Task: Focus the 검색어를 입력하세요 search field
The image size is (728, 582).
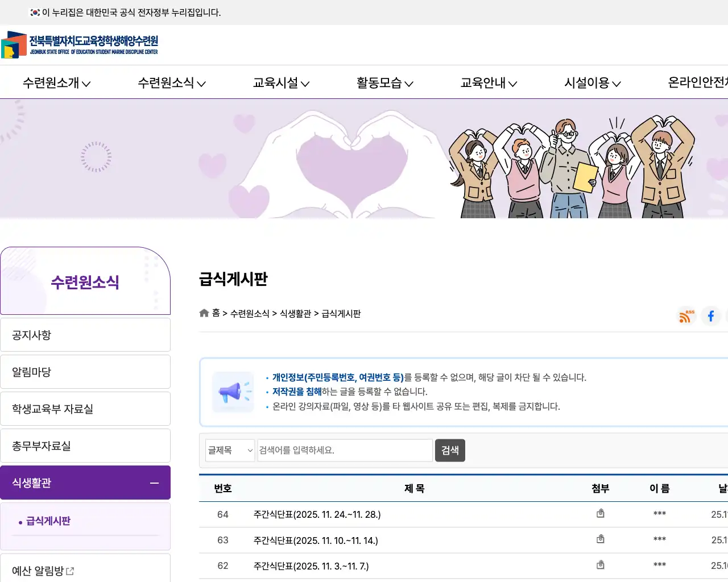Action: click(345, 451)
